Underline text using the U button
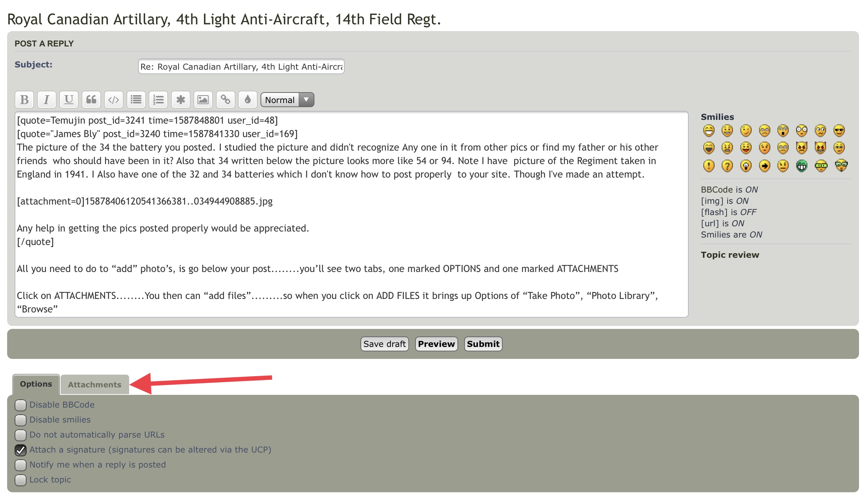868x499 pixels. (69, 100)
